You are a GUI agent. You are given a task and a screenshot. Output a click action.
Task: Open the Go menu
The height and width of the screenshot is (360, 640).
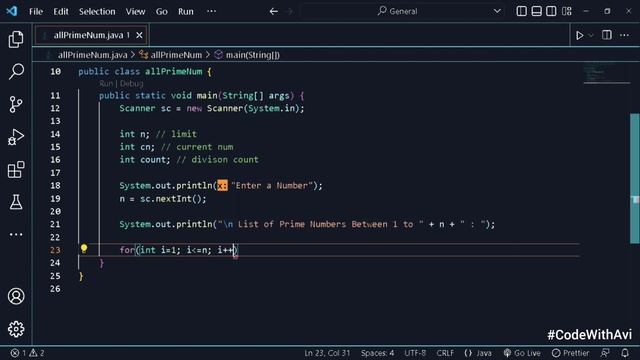pyautogui.click(x=162, y=11)
